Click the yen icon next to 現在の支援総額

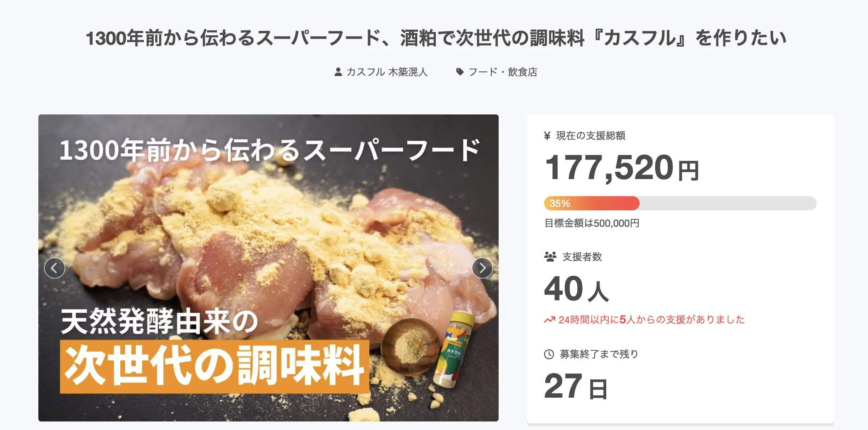point(547,136)
